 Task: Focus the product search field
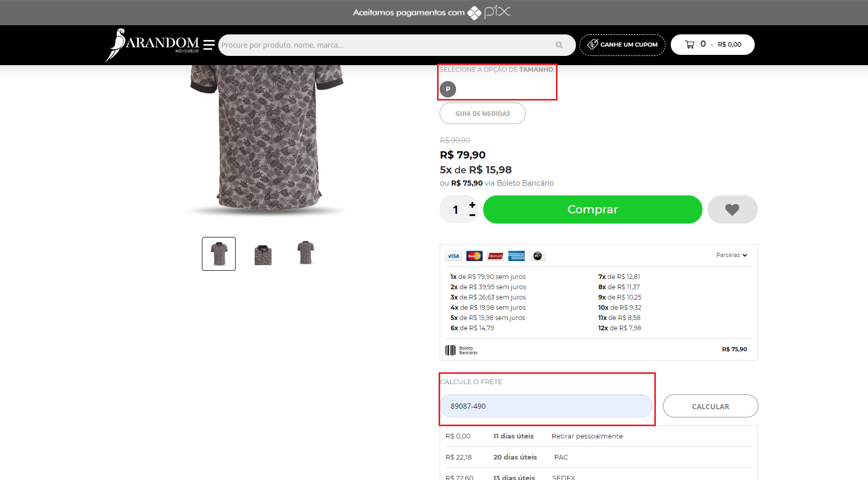point(384,45)
